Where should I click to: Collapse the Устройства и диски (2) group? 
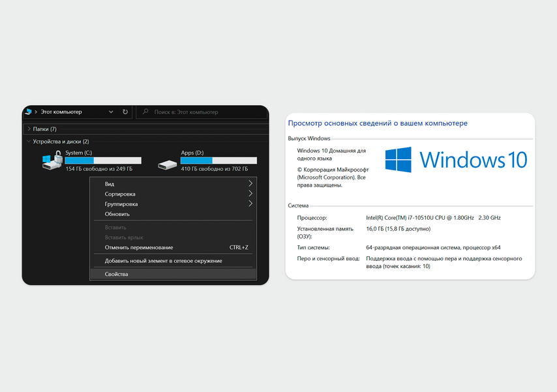click(29, 142)
